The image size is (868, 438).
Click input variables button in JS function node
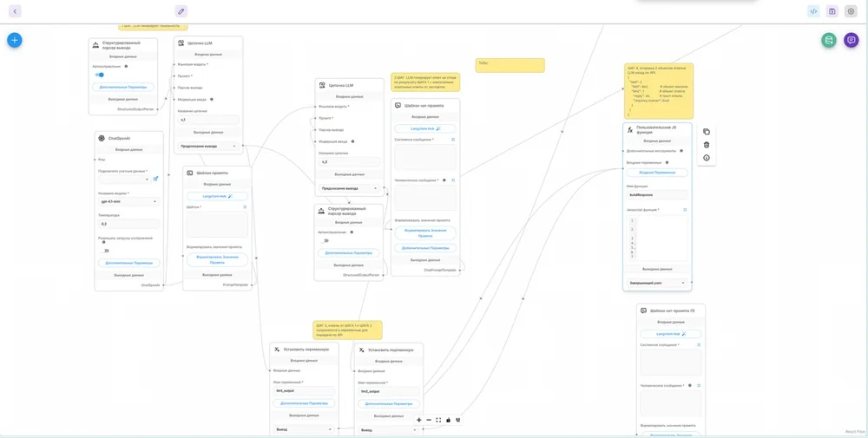[657, 173]
